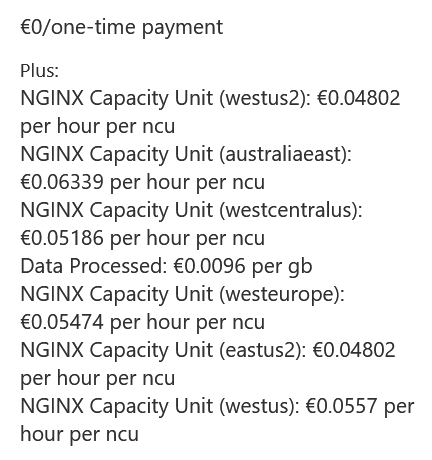Screen dimensions: 432x460
Task: Click the final 'hour per ncu' line
Action: (x=80, y=435)
